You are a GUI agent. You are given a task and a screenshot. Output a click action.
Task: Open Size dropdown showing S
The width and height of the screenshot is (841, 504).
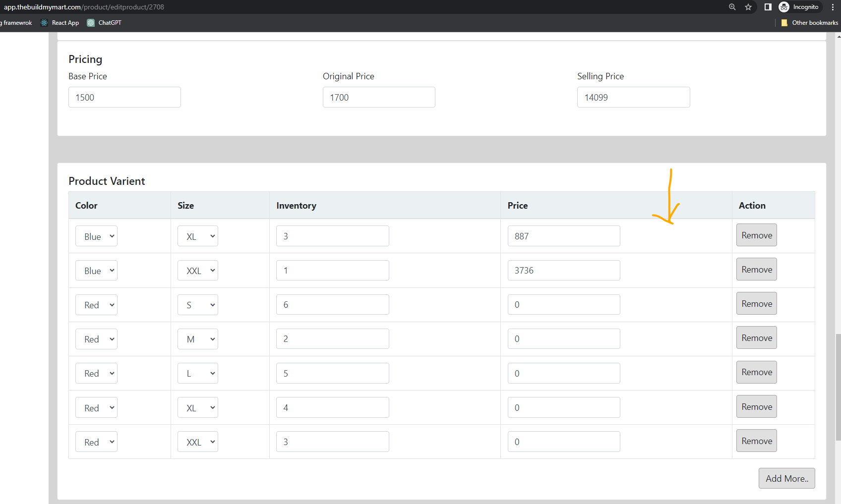(198, 304)
